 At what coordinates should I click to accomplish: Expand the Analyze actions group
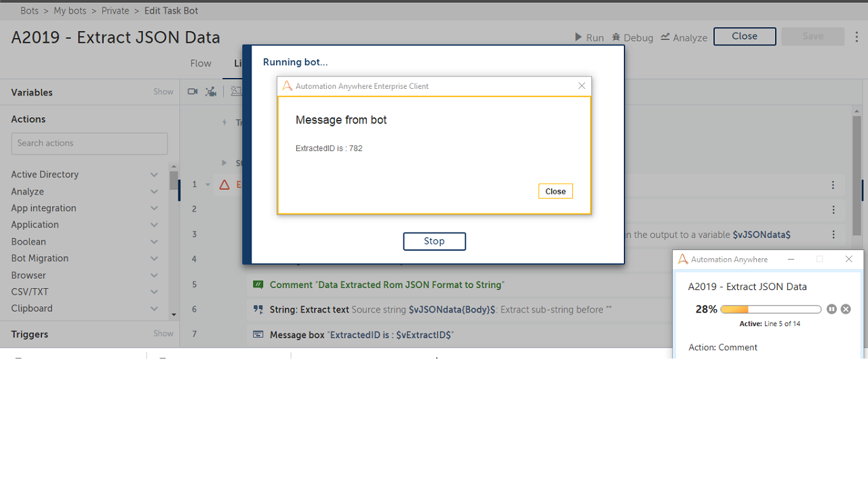pos(154,192)
